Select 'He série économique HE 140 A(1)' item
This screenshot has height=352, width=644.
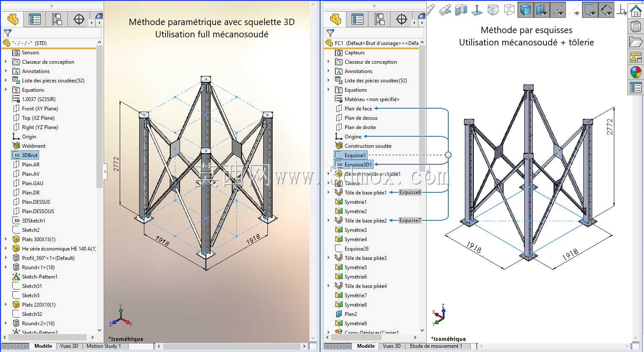[54, 249]
